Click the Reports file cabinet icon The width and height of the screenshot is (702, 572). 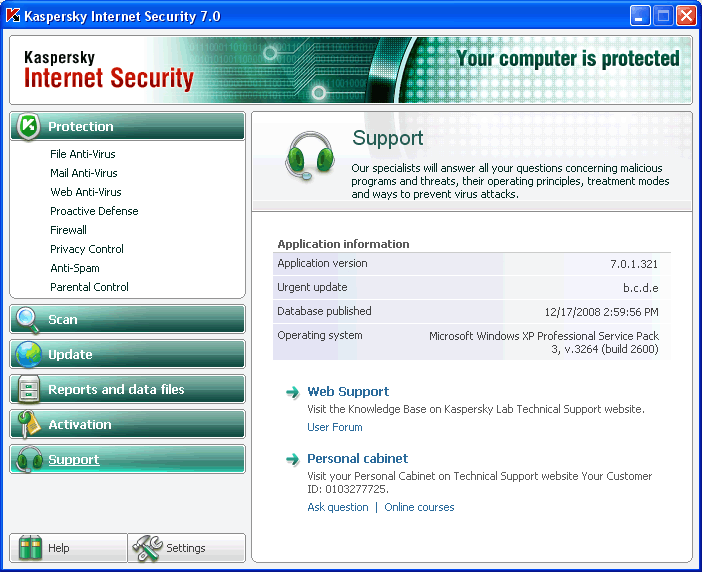click(x=29, y=389)
